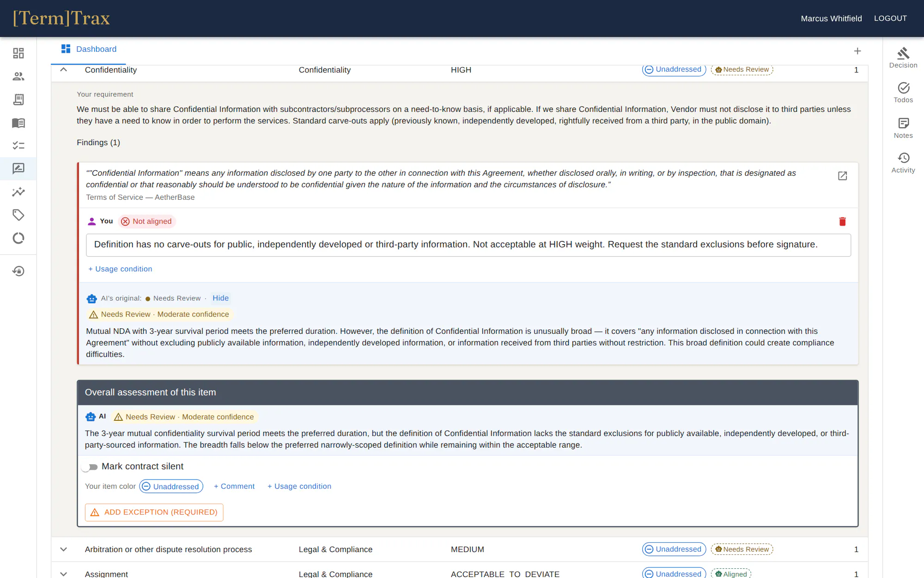Click Needs Review badge in Arbitration row
The height and width of the screenshot is (578, 924).
click(742, 549)
